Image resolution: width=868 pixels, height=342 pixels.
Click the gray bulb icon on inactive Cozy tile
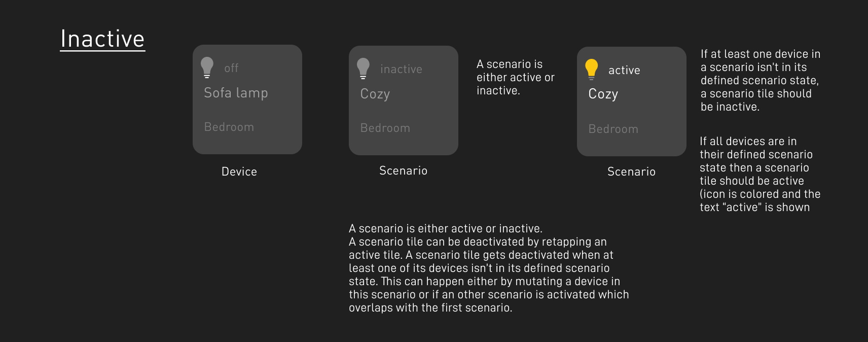pyautogui.click(x=363, y=69)
